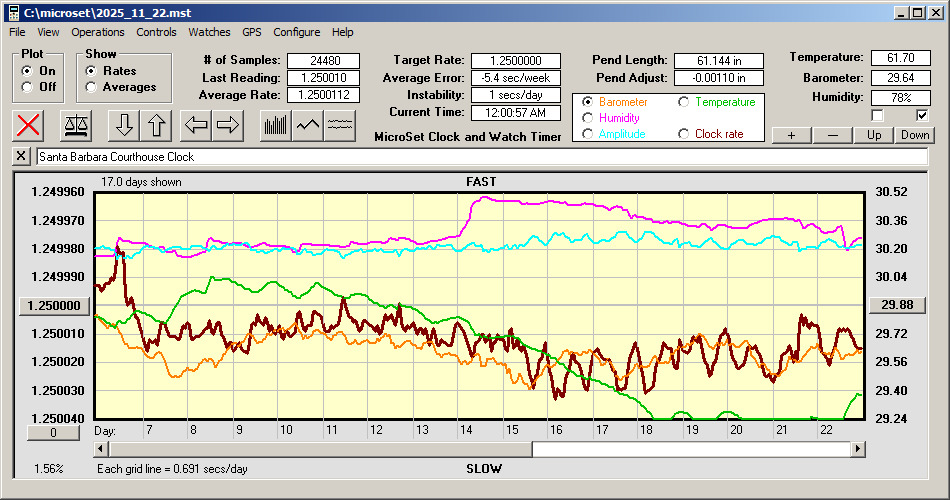The image size is (950, 500).
Task: Select the zigzag line graph icon
Action: tap(308, 125)
